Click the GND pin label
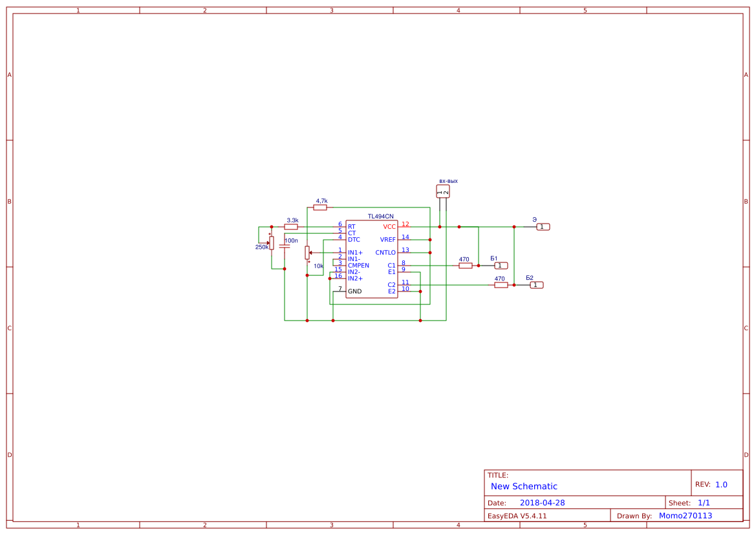Viewport: 756px width, 535px height. (x=355, y=291)
